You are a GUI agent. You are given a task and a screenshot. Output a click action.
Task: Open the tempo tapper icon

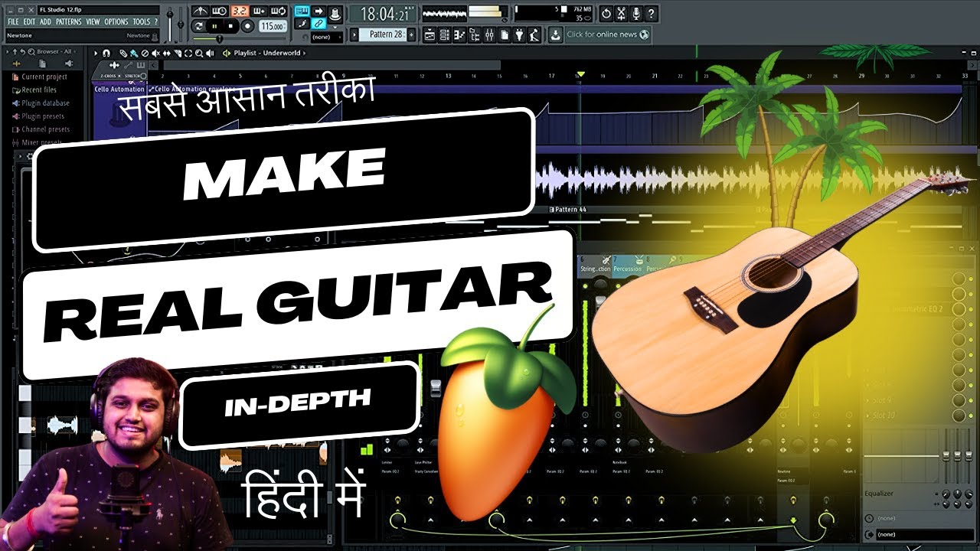(534, 34)
